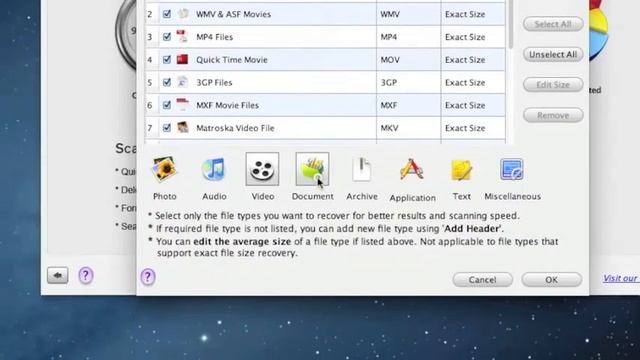Click the 'MOV' extension cell

(409, 60)
